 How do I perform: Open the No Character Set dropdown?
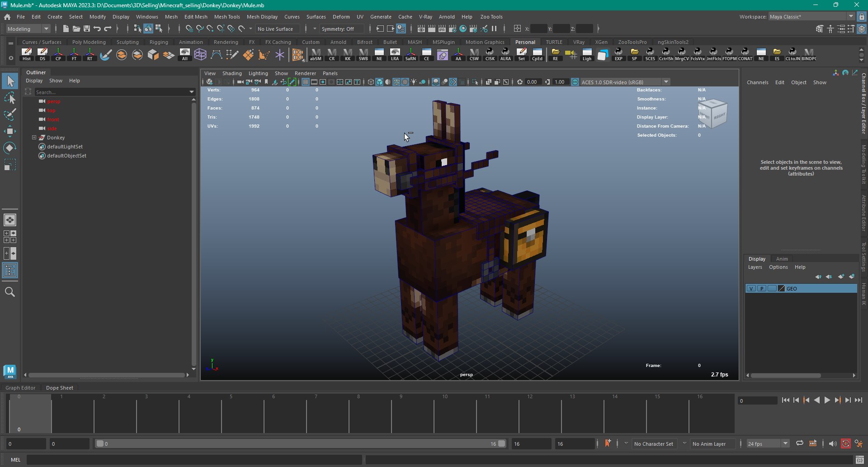(653, 443)
